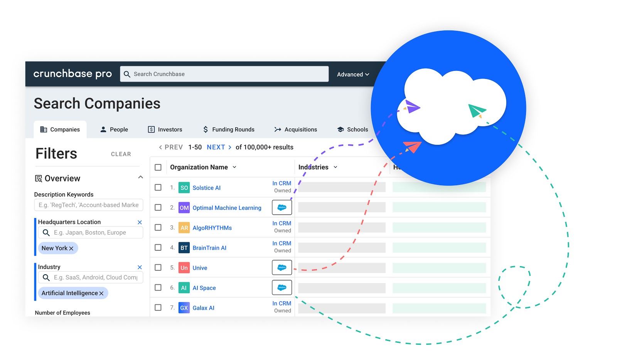Screen dimensions: 617x364
Task: Click the AR avatar for AlgoRHYTHMs
Action: [184, 228]
